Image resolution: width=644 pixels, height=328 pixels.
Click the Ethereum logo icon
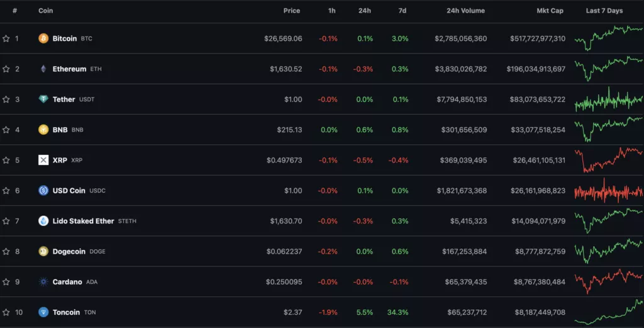43,69
